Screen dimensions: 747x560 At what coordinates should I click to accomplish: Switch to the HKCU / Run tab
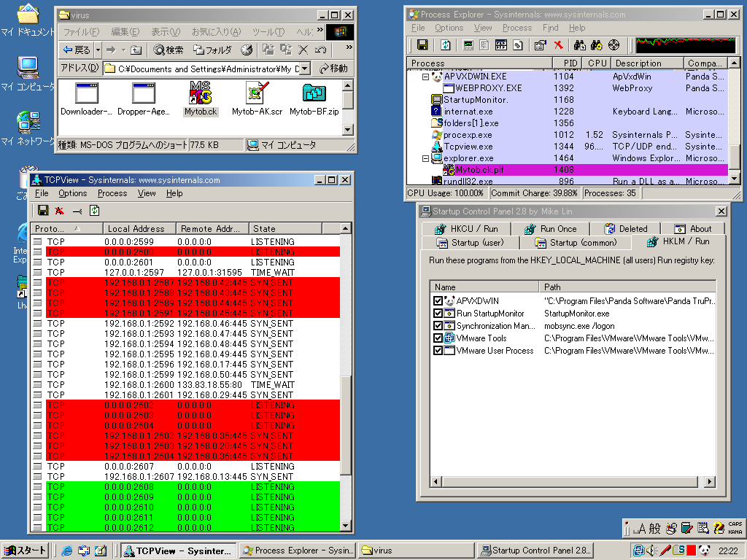[x=467, y=228]
